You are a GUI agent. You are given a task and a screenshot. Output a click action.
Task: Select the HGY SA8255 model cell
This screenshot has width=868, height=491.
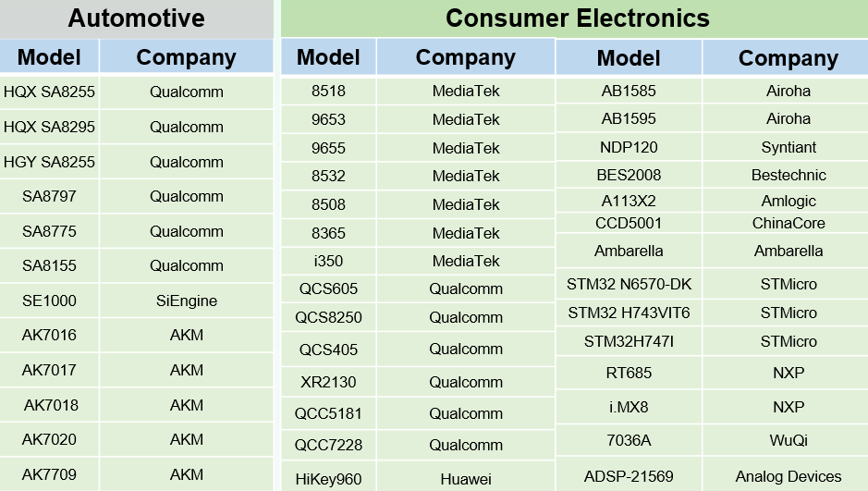coord(49,162)
